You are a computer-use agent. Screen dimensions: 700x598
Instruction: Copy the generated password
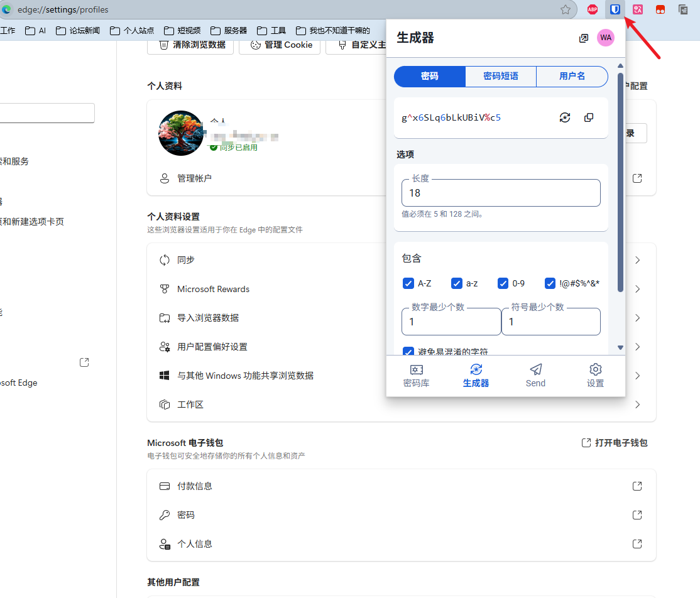click(x=589, y=117)
